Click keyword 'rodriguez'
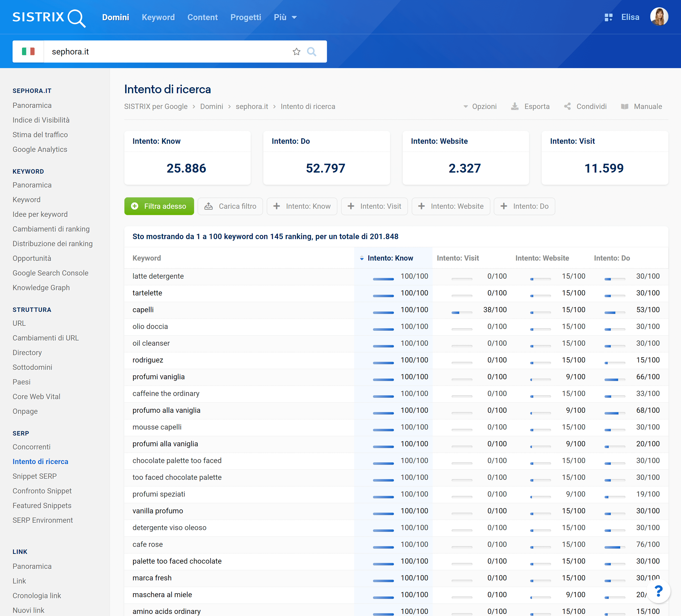 (148, 360)
